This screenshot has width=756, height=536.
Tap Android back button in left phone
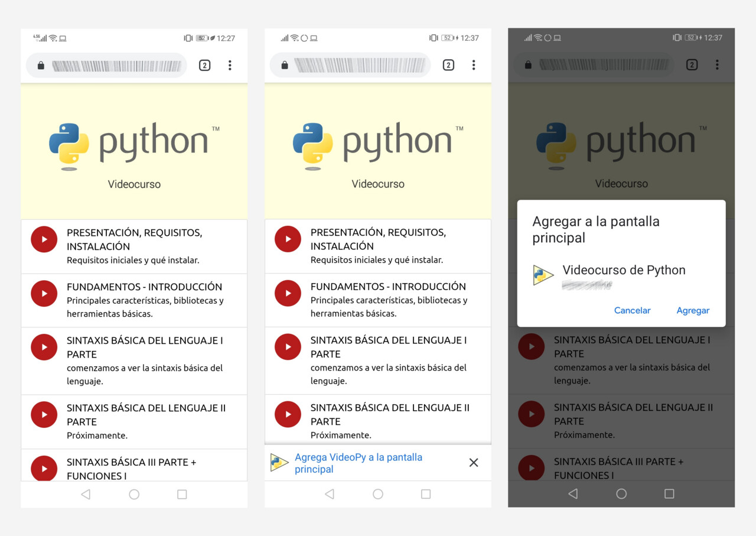[x=86, y=495]
